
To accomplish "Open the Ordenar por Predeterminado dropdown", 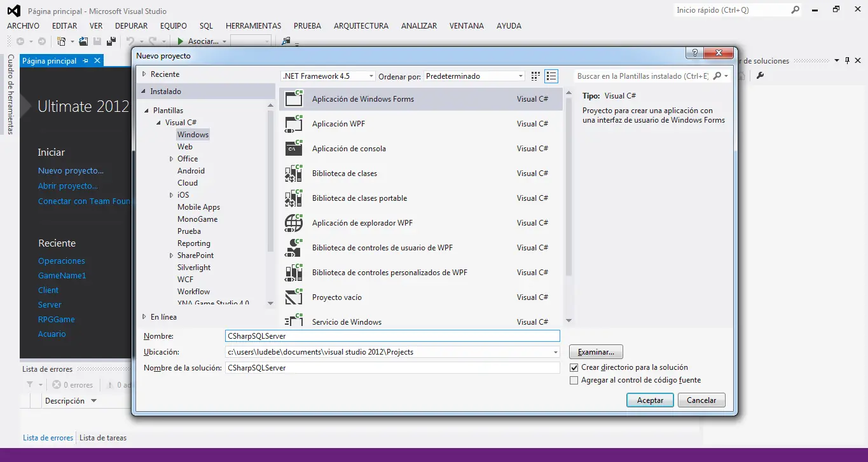I will tap(521, 76).
